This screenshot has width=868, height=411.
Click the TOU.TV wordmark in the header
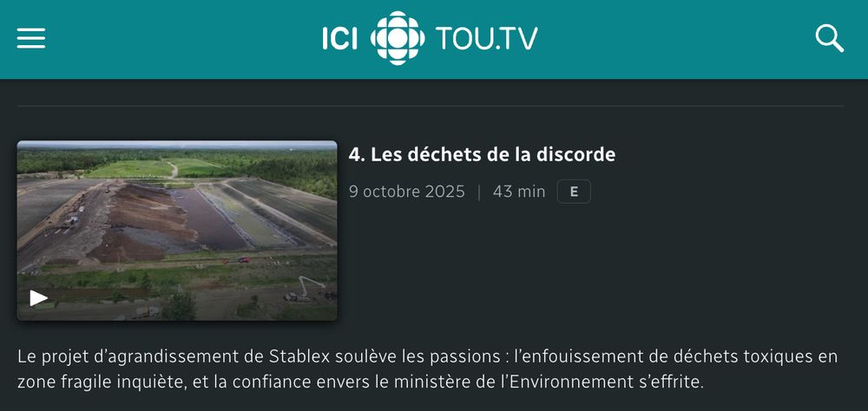click(487, 39)
